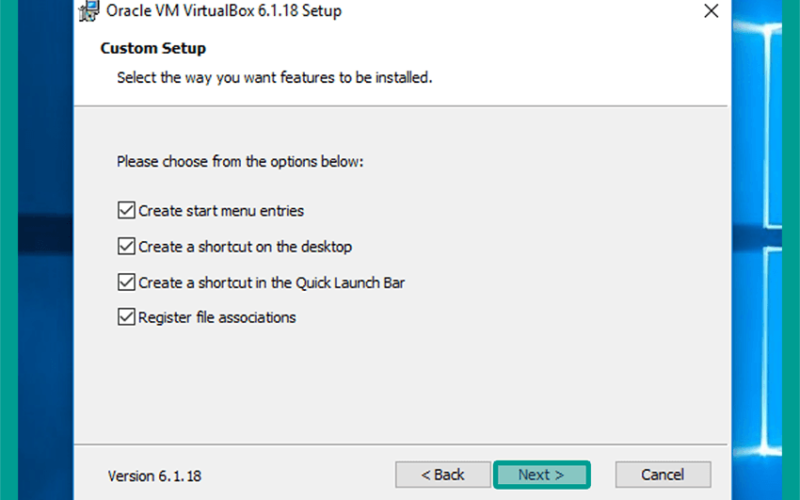Click the "Oracle VM VirtualBox 6.1.18 Setup" title text

223,11
